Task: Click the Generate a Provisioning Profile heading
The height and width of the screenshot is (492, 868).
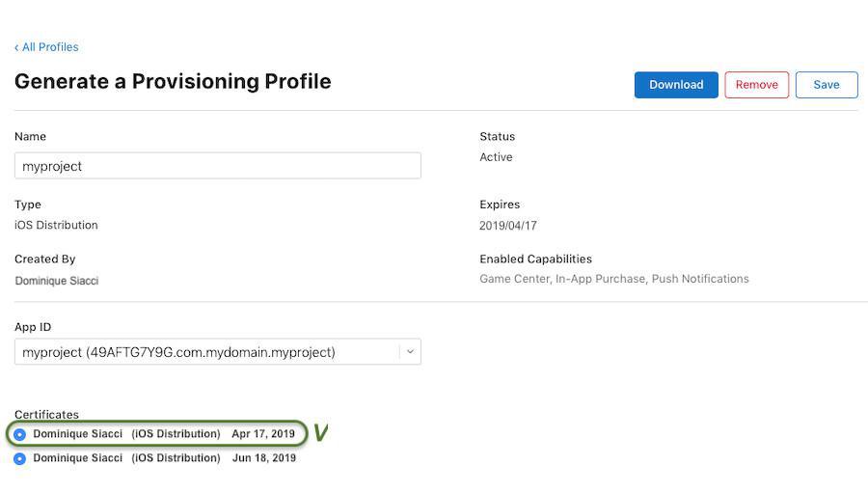Action: (173, 81)
